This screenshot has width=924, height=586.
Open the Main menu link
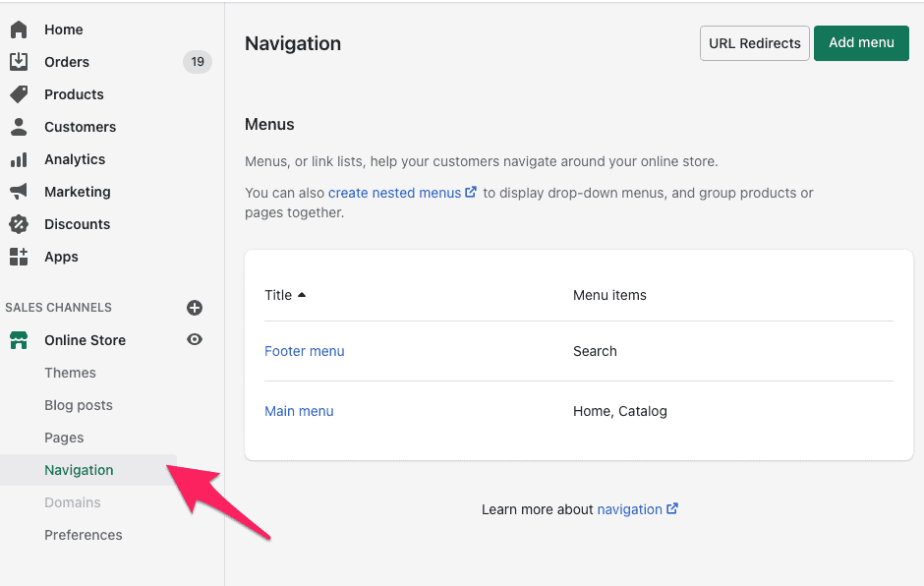299,411
